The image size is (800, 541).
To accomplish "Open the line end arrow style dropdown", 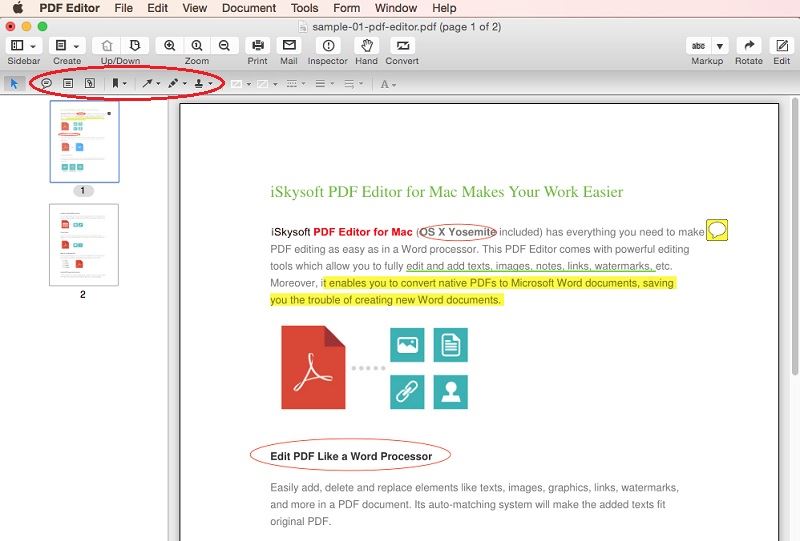I will tap(353, 84).
